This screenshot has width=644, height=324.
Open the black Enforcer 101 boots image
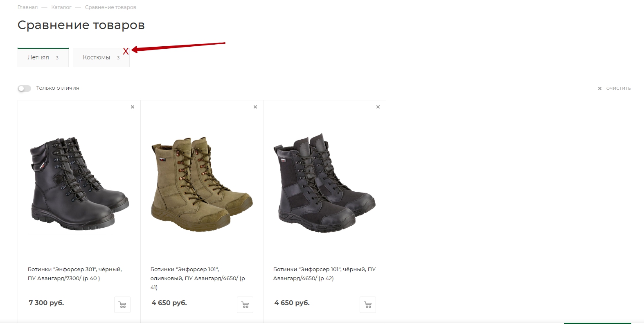[324, 183]
